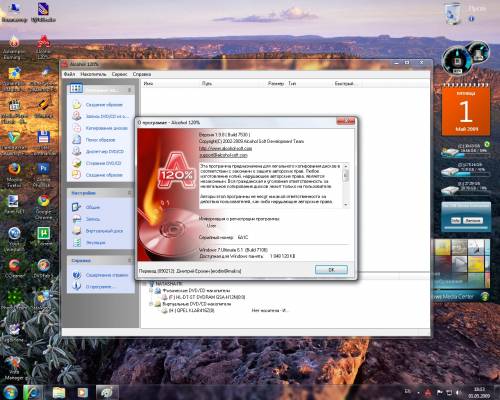Image resolution: width=500 pixels, height=400 pixels.
Task: Collapse the Физические DVD/CD накопители node
Action: pyautogui.click(x=151, y=290)
